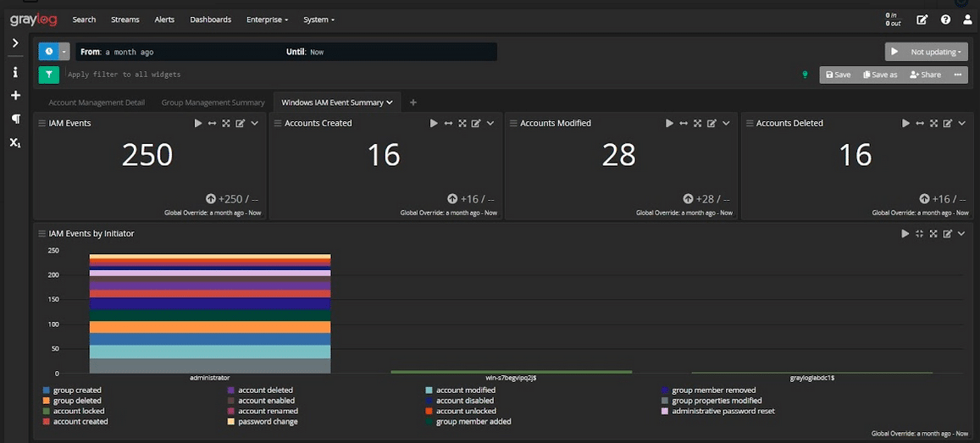Click the sidebar plus create icon
The image size is (980, 443).
pos(15,96)
